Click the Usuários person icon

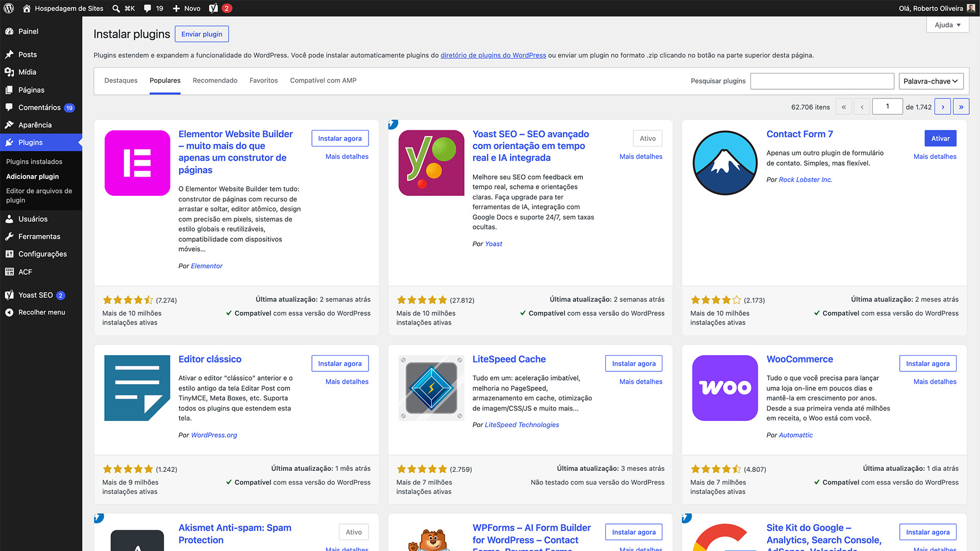pos(9,219)
